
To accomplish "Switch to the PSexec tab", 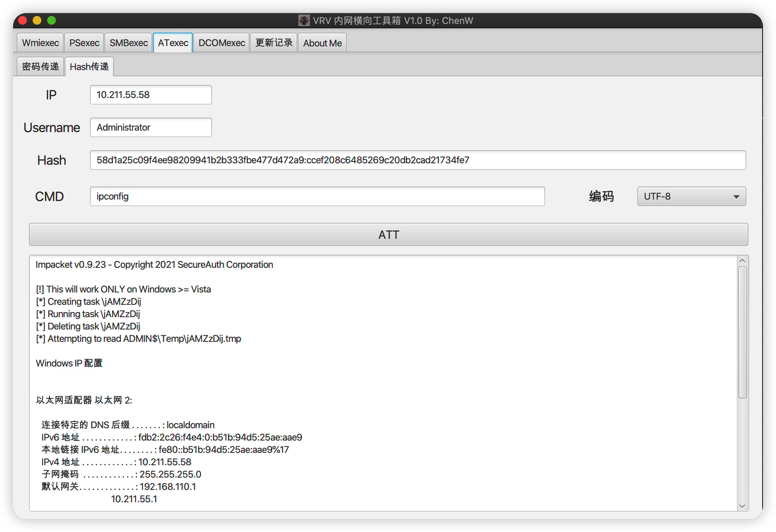I will (84, 43).
